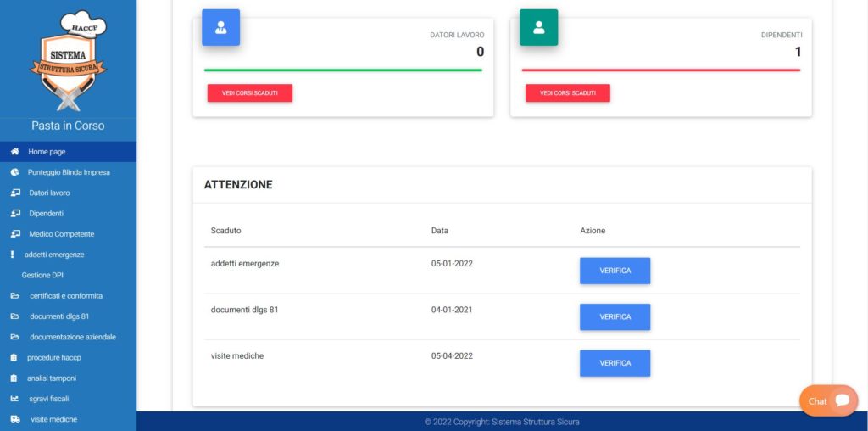Click the red progress bar under Dipendenti
This screenshot has width=868, height=431.
[x=661, y=70]
